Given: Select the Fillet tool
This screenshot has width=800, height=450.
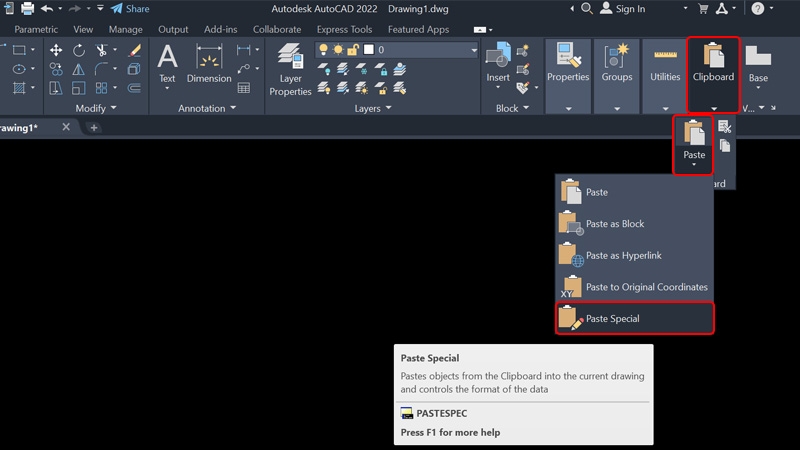Looking at the screenshot, I should click(101, 69).
